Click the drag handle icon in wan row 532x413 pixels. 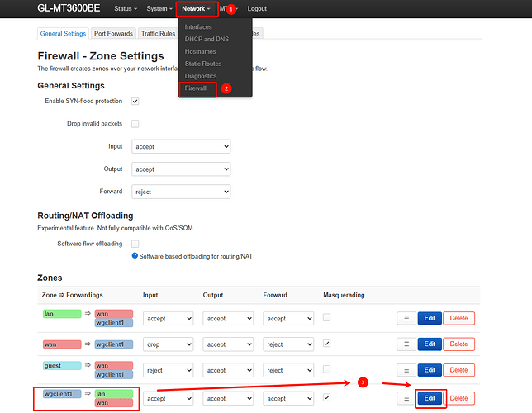point(406,344)
